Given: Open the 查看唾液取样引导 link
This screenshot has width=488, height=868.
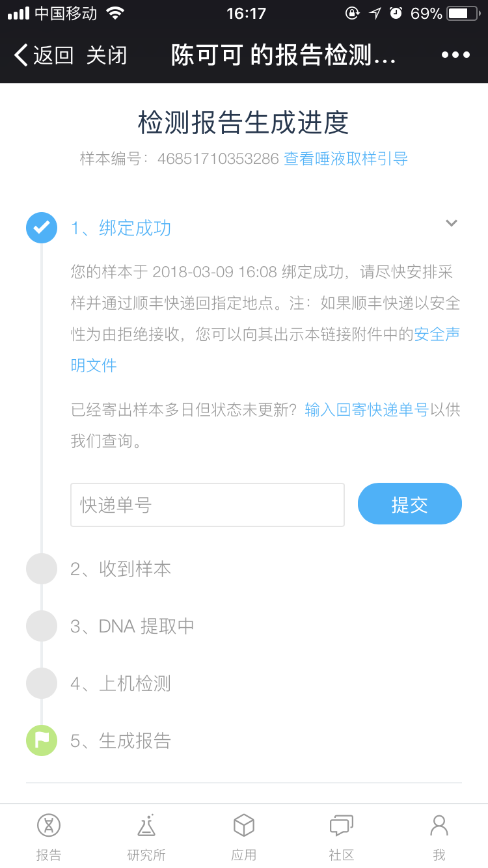Looking at the screenshot, I should [x=346, y=159].
